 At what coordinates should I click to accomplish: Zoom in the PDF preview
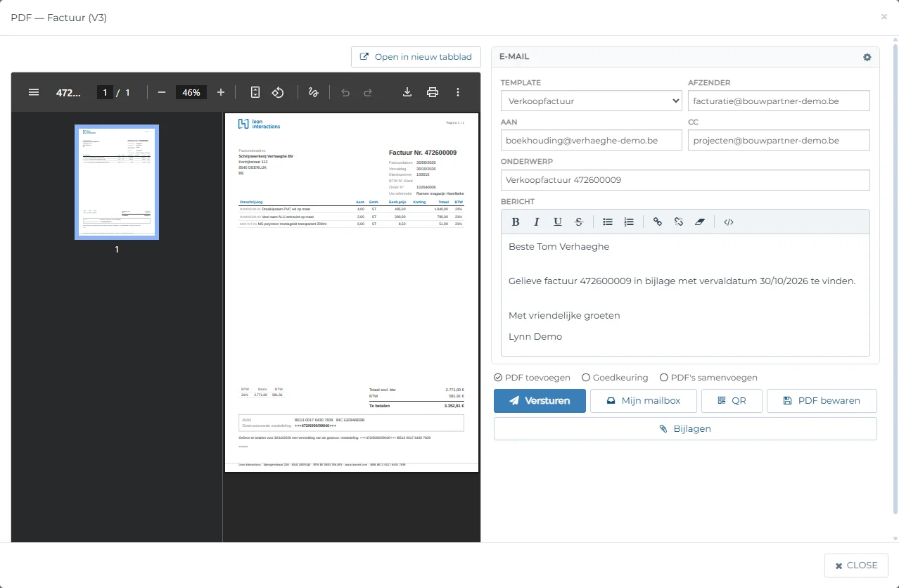(221, 92)
